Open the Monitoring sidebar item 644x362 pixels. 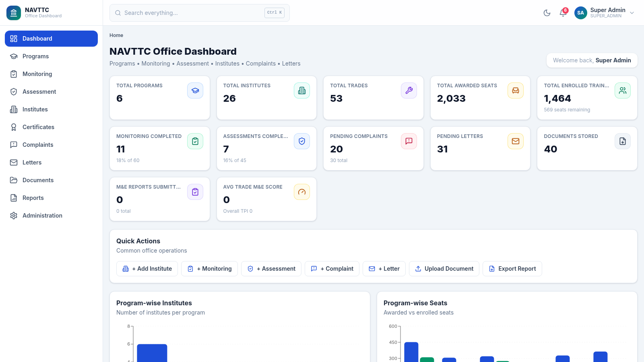[51, 74]
